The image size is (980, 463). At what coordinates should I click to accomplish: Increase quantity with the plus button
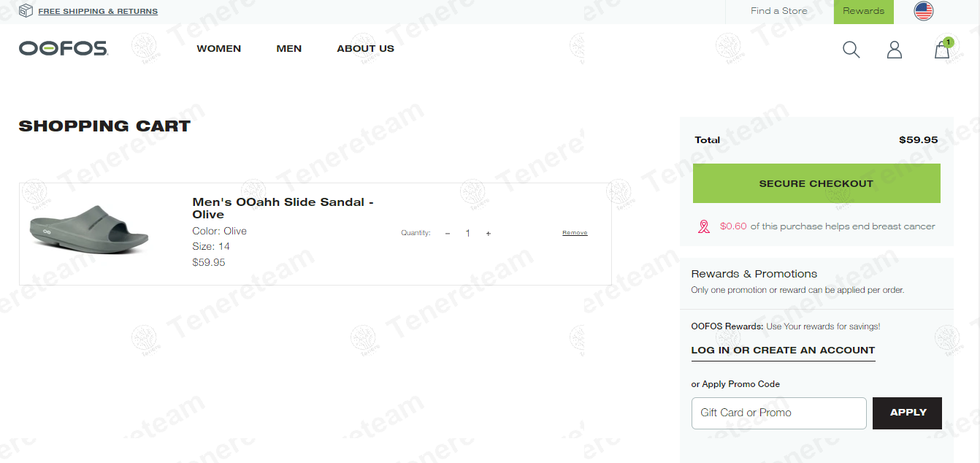coord(489,234)
